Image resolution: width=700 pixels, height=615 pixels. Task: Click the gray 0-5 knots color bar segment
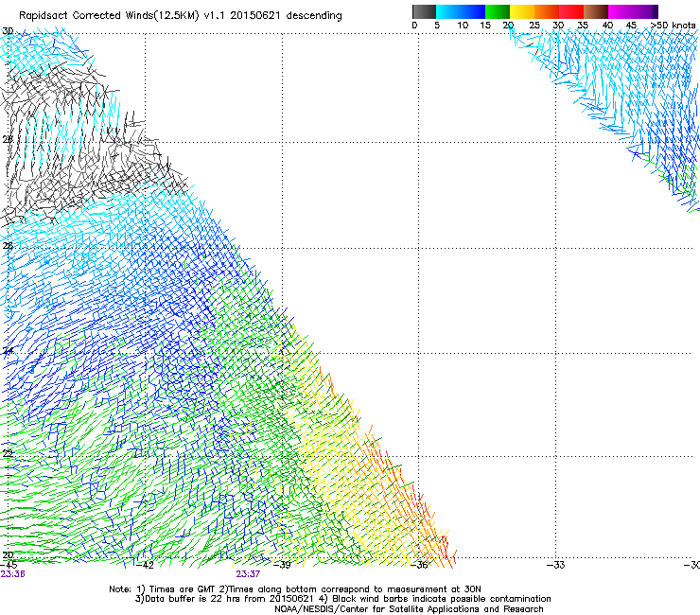click(x=424, y=11)
